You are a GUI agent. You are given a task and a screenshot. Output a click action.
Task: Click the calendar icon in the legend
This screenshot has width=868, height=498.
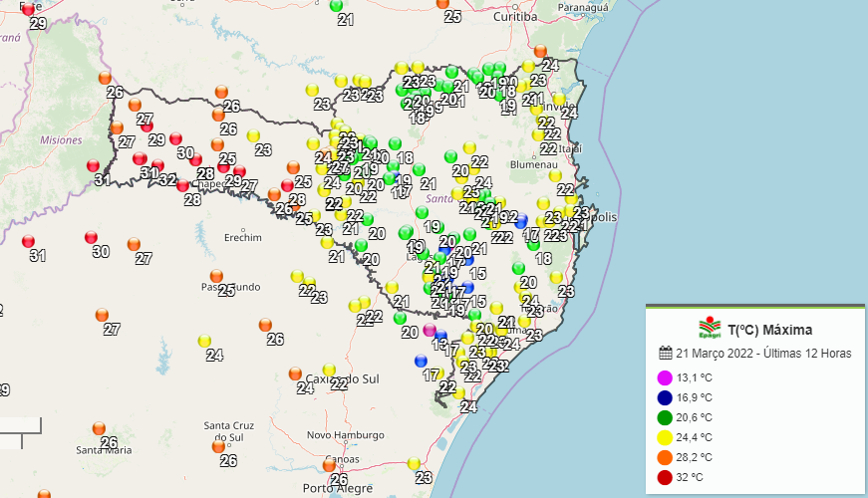[x=666, y=353]
